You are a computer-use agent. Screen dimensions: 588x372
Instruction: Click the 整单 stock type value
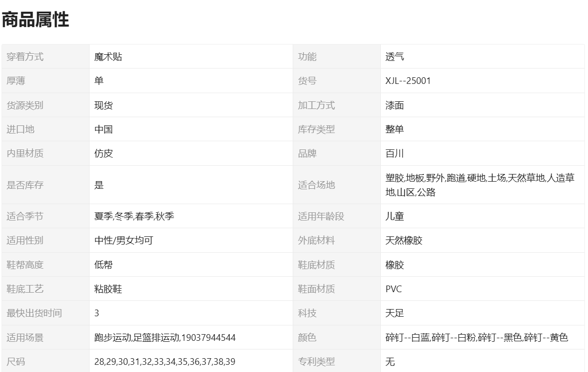click(395, 129)
